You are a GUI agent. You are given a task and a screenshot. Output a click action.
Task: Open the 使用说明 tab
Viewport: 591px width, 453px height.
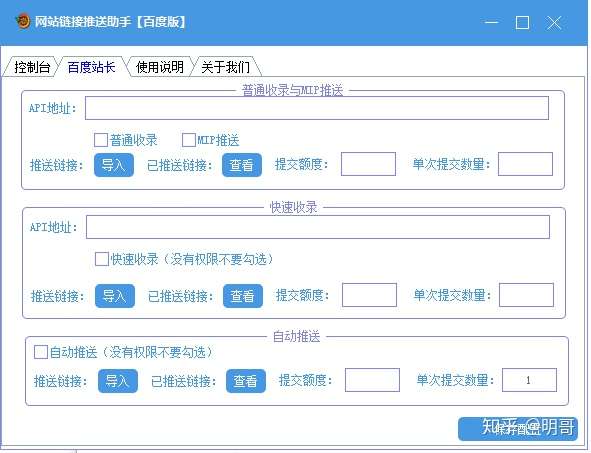[160, 67]
